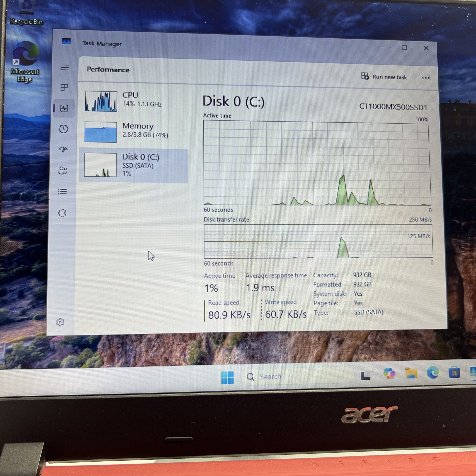Click the Disk transfer rate graph
Screen dimensions: 476x476
click(x=317, y=242)
